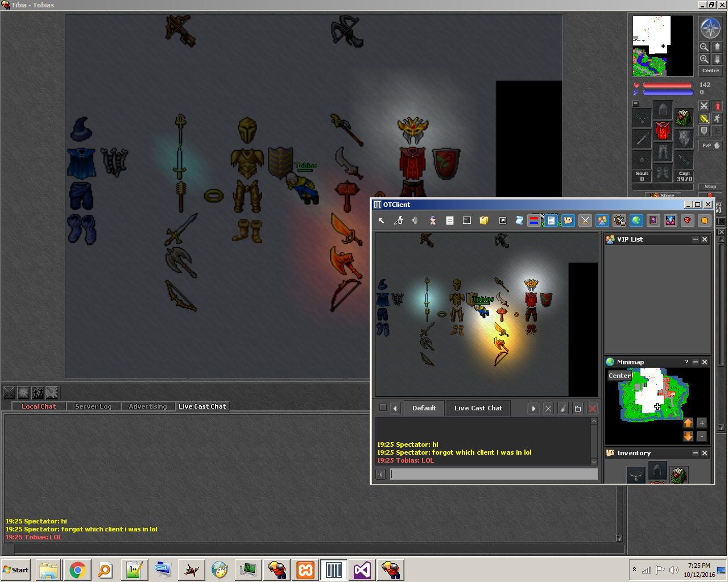Toggle checkbox left of OTClient console tabs
Viewport: 728px width, 582px height.
(x=383, y=408)
